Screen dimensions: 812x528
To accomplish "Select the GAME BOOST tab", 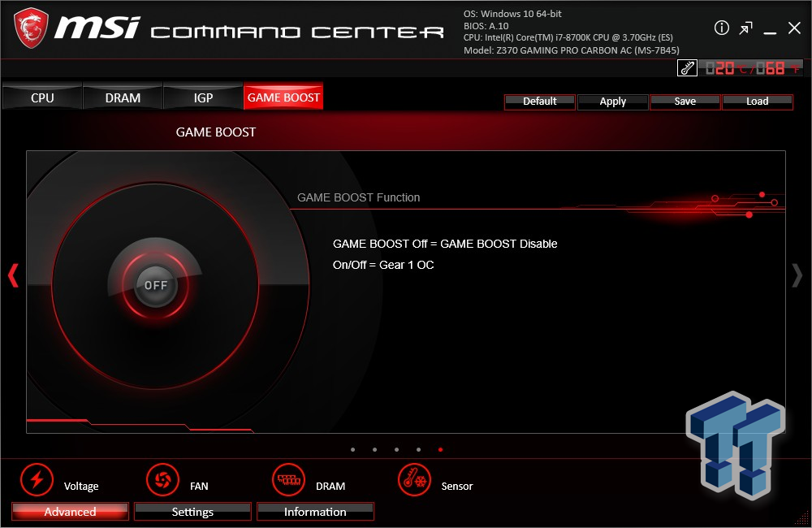I will [283, 97].
